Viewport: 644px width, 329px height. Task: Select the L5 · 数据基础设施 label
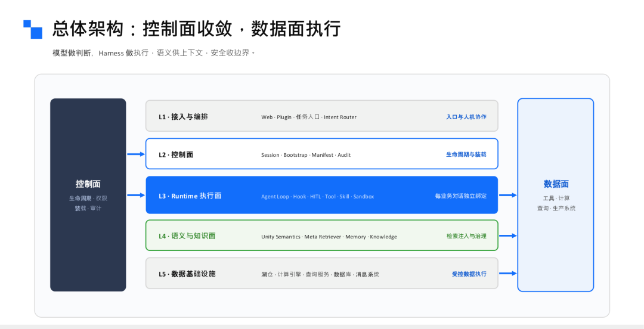tap(187, 274)
